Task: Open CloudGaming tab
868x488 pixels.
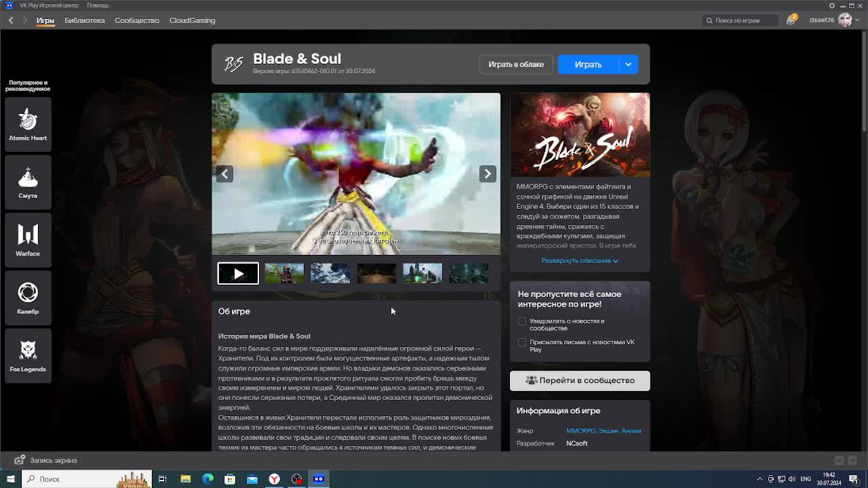Action: [192, 20]
